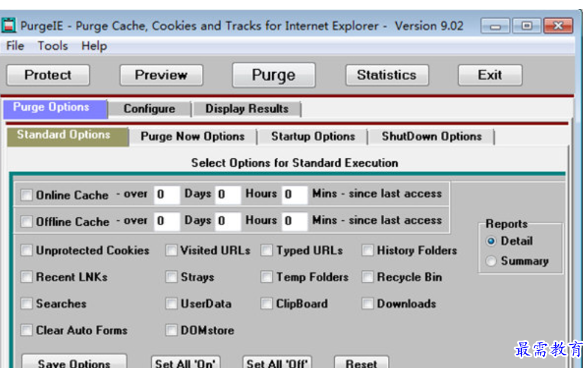Viewport: 588px width, 368px height.
Task: Check the Recycle Bin option
Action: coord(368,277)
